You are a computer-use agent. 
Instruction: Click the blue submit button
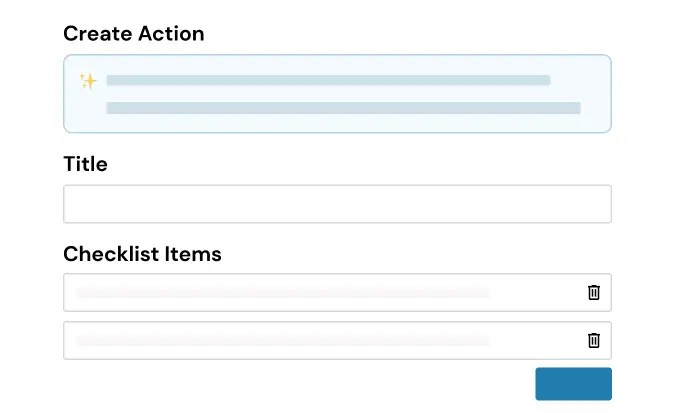pyautogui.click(x=573, y=384)
